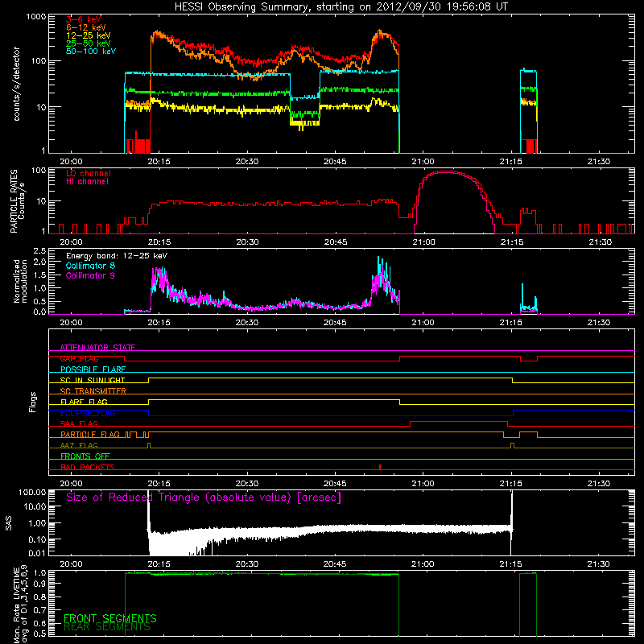Click the SC IN SUNLIGHT flag label
The height and width of the screenshot is (644, 644).
pyautogui.click(x=93, y=380)
